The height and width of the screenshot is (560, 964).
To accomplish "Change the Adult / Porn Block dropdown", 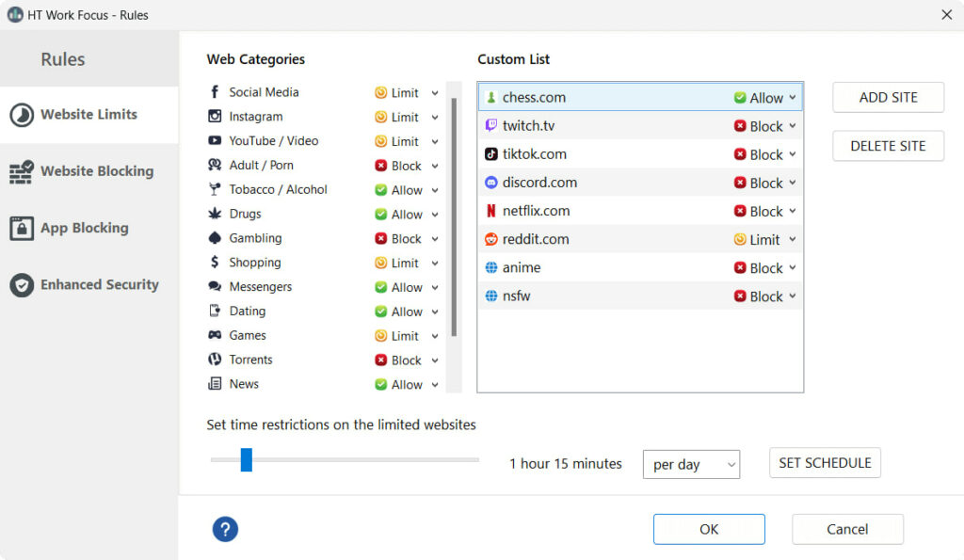I will pos(407,166).
